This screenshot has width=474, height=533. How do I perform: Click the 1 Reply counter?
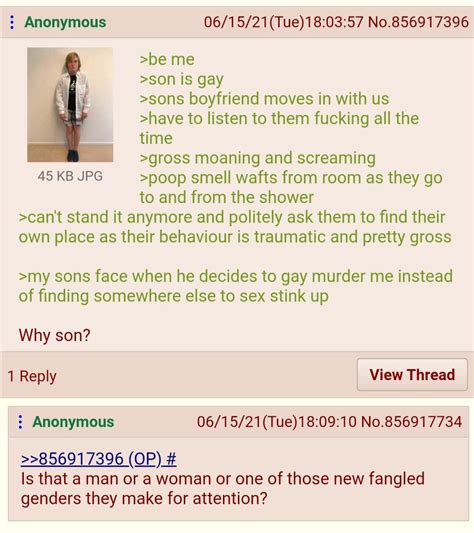pos(32,376)
